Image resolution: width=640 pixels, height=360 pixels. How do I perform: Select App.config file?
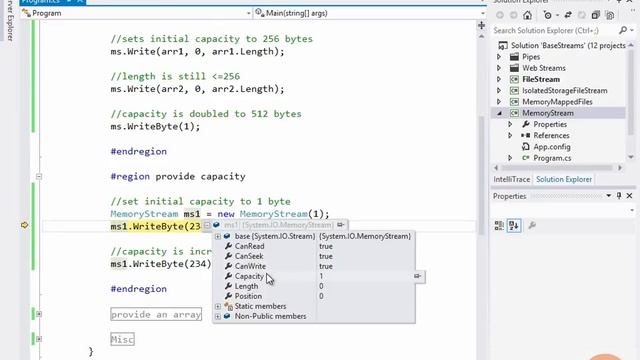point(552,147)
